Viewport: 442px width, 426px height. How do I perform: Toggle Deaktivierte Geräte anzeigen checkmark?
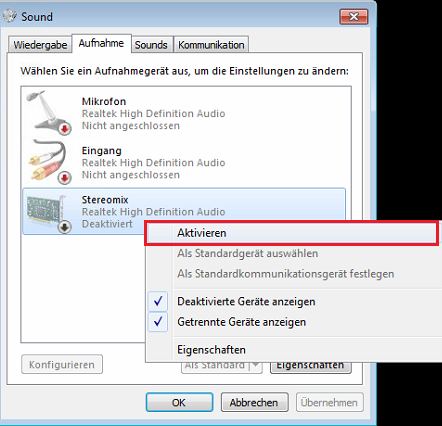(158, 301)
